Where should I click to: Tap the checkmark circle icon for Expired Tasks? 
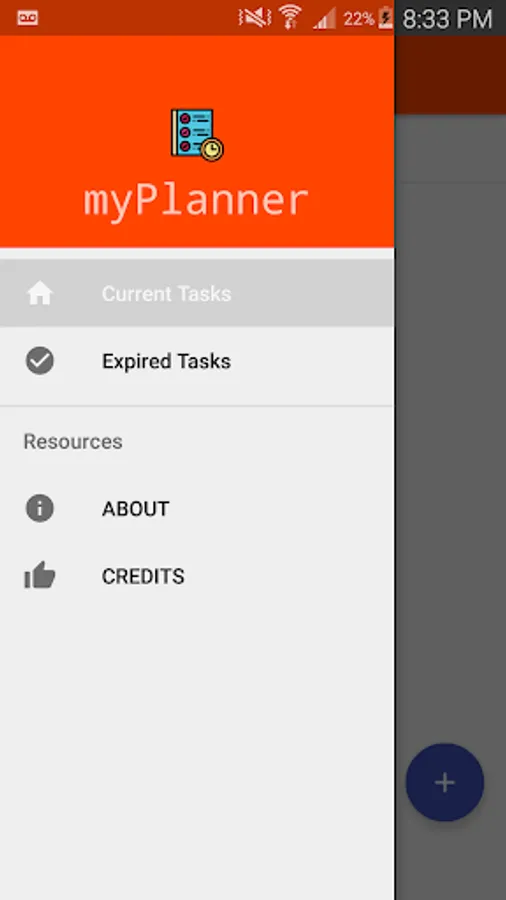click(x=40, y=361)
